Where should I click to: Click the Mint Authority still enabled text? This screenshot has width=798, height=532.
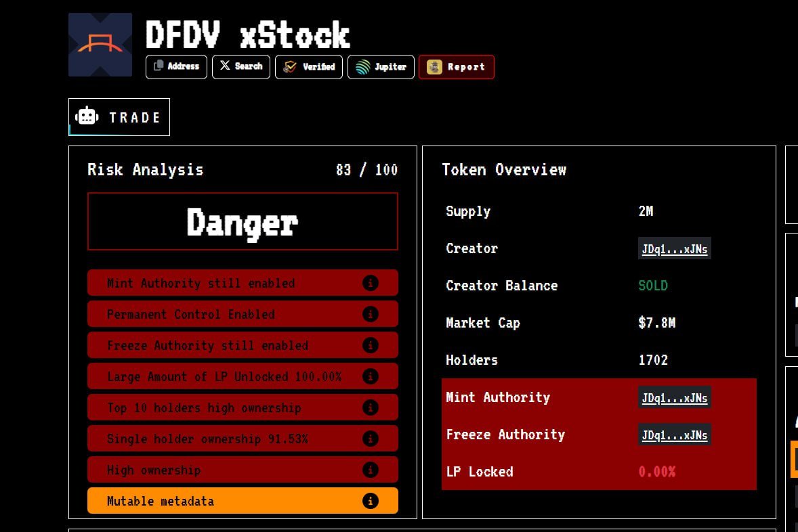coord(201,284)
